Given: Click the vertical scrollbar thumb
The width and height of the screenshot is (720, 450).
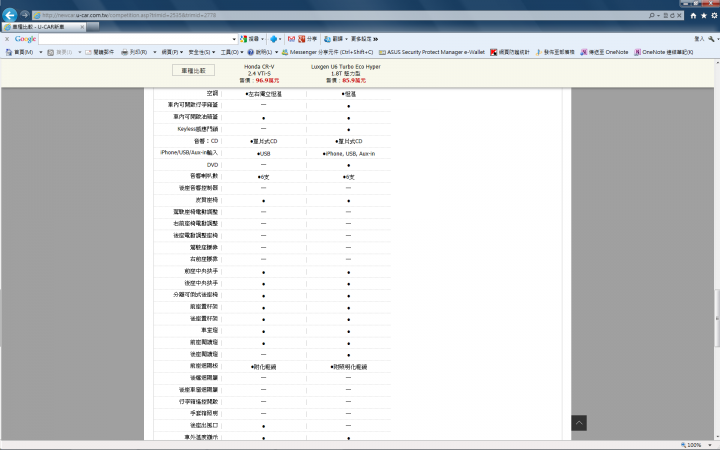Looking at the screenshot, I should (717, 318).
